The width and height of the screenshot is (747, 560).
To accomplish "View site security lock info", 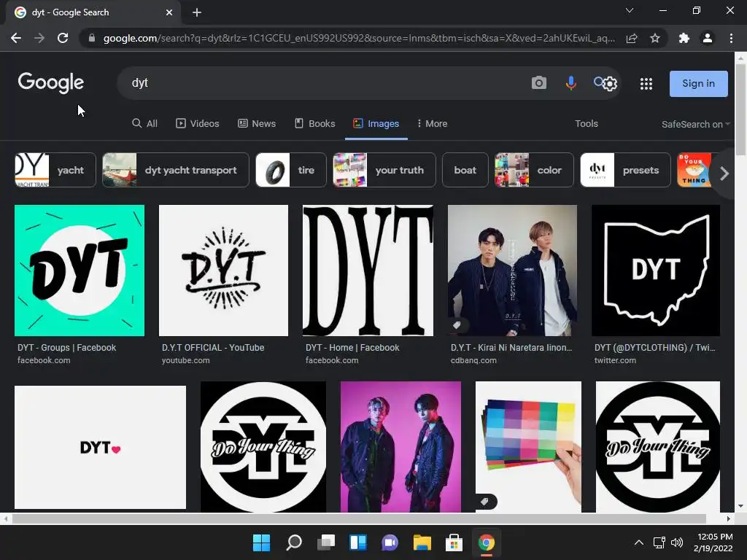I will tap(92, 38).
